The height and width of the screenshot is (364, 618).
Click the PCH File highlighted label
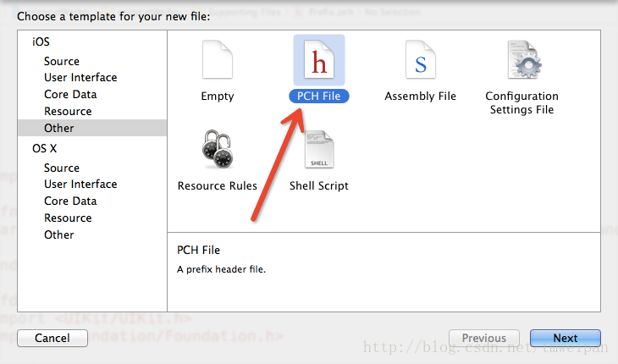click(319, 97)
